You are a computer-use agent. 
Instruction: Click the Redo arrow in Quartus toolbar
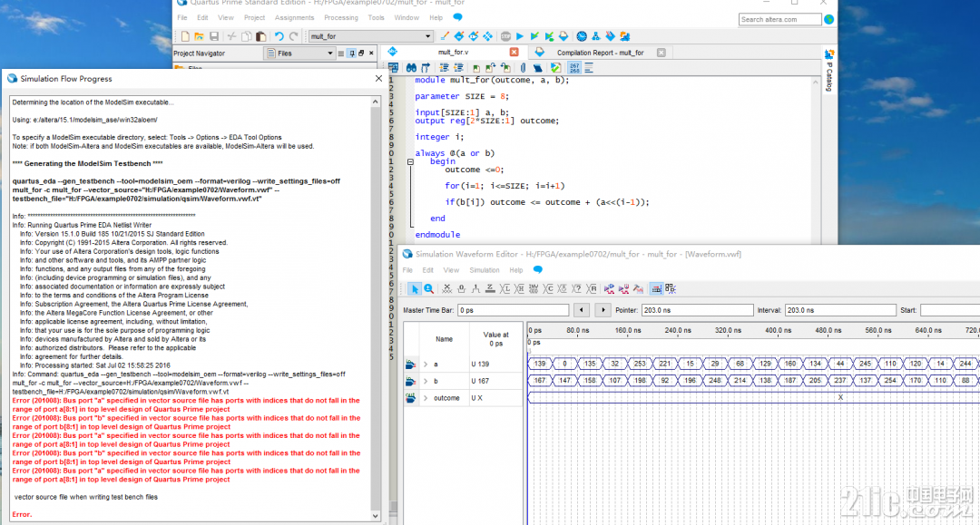pyautogui.click(x=294, y=37)
